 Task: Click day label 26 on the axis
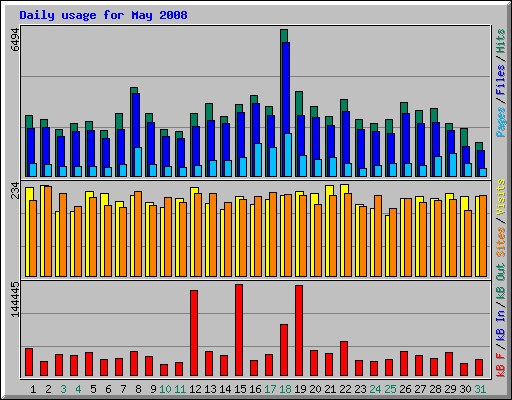pos(405,389)
